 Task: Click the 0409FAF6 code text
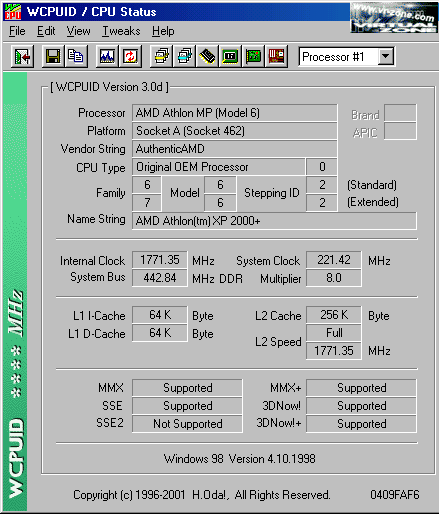[395, 495]
